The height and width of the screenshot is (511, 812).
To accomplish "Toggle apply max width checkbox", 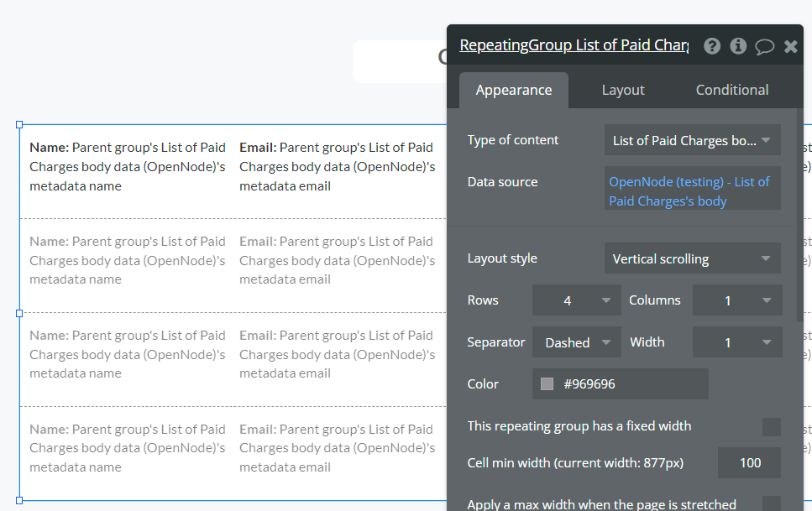I will pos(771,504).
